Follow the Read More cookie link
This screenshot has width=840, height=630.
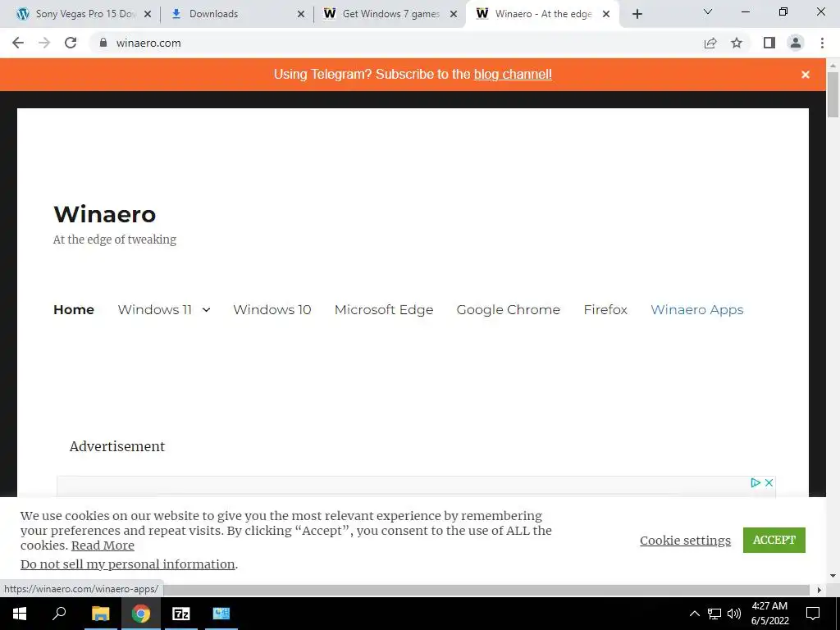tap(103, 546)
